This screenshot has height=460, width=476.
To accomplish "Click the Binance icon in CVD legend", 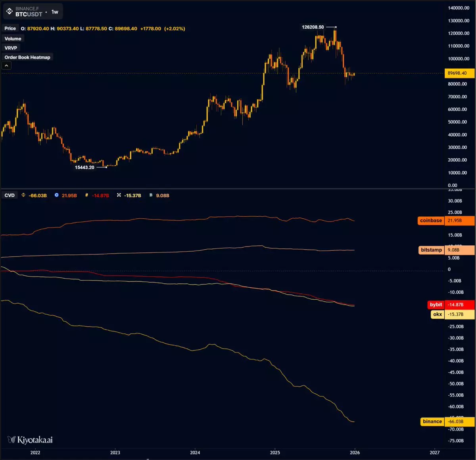I will 23,195.
